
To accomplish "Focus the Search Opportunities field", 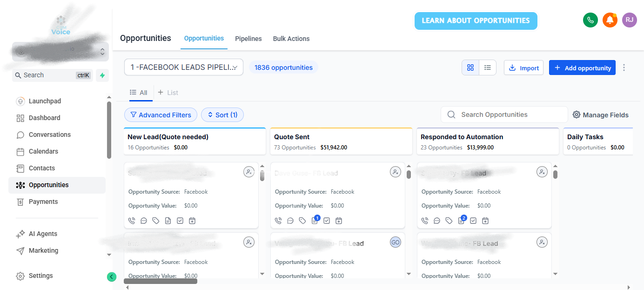I will [504, 115].
